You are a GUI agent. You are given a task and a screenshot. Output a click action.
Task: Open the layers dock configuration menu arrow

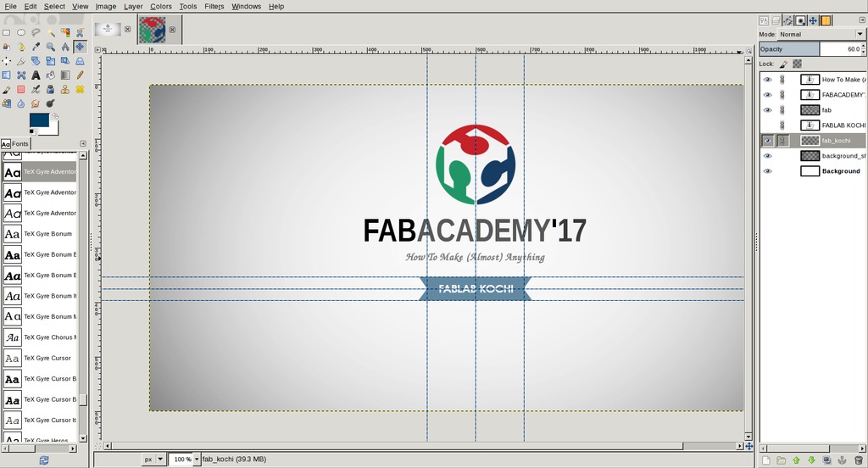(861, 20)
